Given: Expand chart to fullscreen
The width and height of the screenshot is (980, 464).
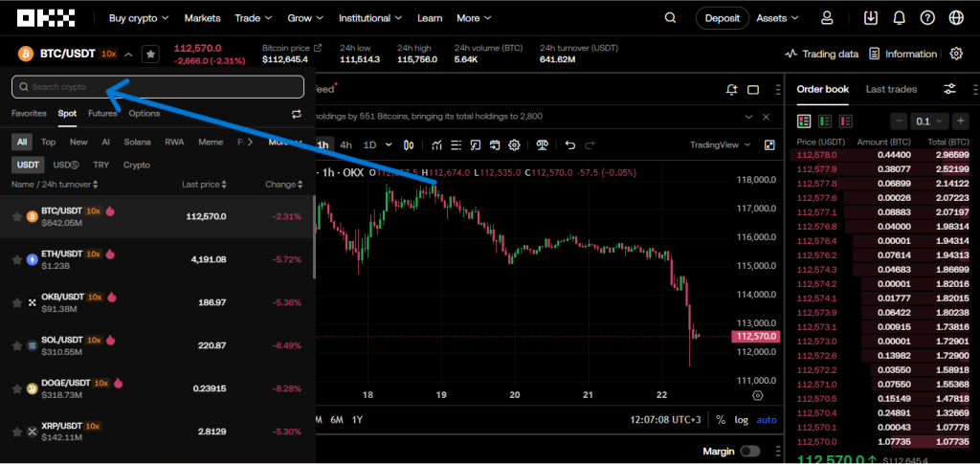Looking at the screenshot, I should 769,145.
